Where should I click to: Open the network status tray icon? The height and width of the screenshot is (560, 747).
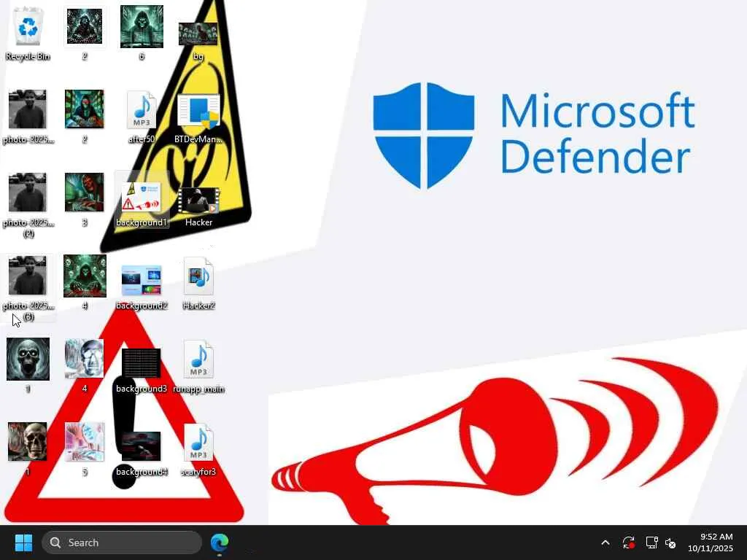pos(651,542)
